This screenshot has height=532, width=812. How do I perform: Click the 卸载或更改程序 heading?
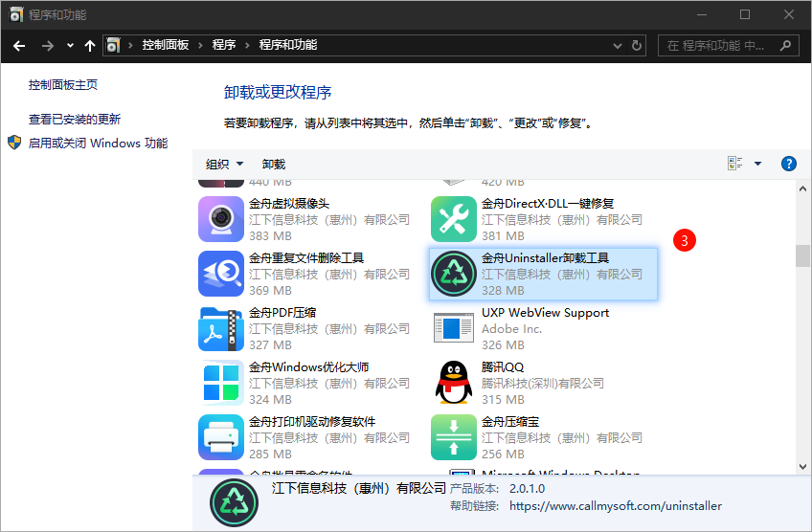click(278, 92)
